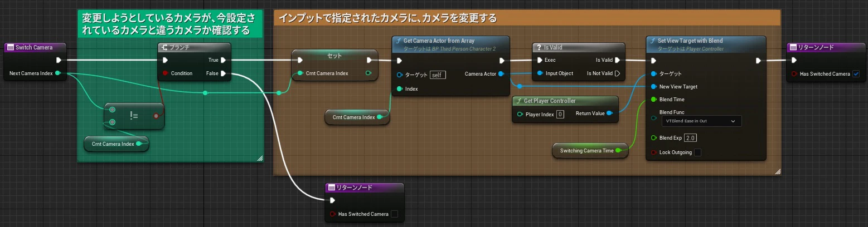Image resolution: width=868 pixels, height=227 pixels.
Task: Click the False exec pin on ブランチ
Action: (x=223, y=73)
